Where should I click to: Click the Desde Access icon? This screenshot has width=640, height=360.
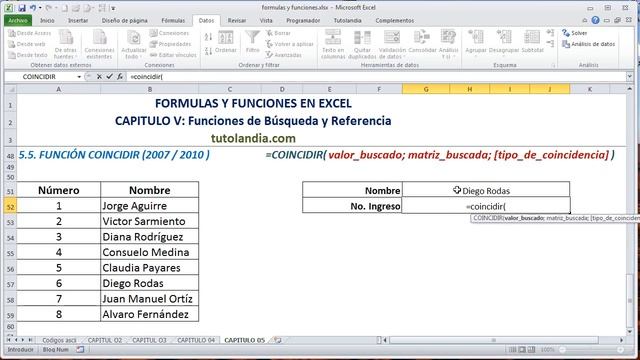[29, 33]
